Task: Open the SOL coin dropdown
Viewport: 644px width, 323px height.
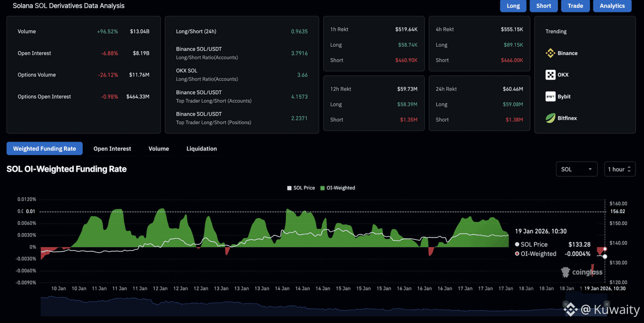Action: pos(576,169)
